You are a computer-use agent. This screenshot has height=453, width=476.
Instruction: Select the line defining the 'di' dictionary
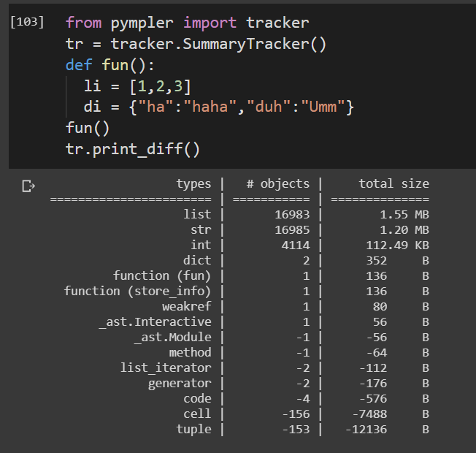pyautogui.click(x=219, y=108)
